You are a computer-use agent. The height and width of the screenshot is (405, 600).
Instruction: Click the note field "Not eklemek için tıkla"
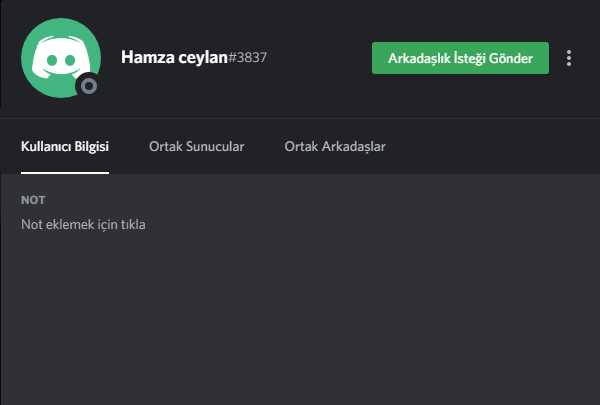point(84,224)
